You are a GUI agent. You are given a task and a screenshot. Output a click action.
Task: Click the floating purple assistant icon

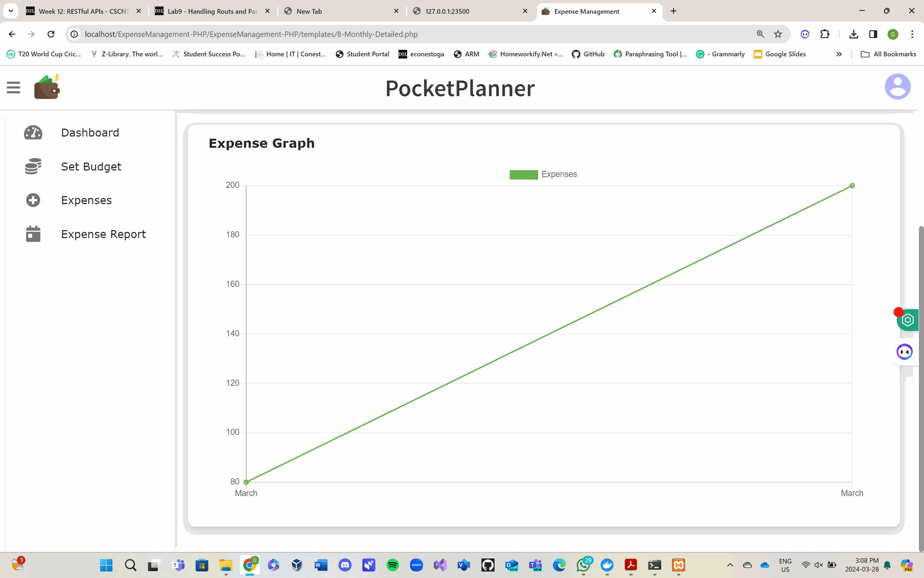coord(904,352)
